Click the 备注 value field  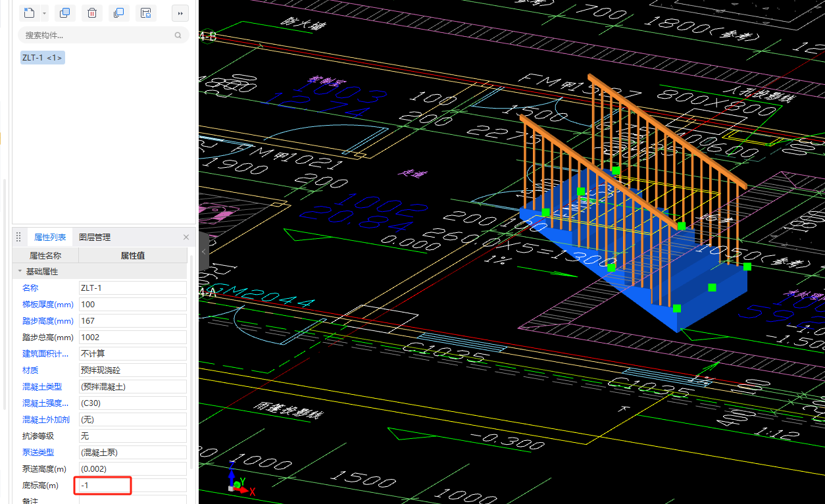(x=132, y=499)
